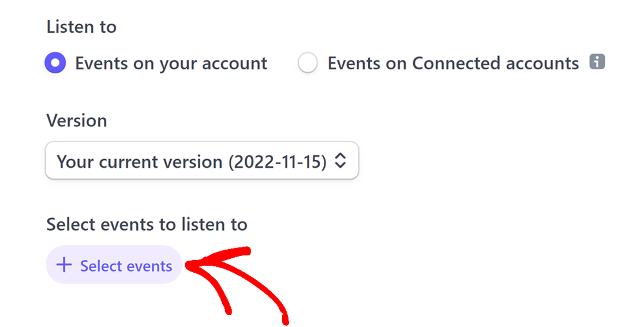Click the "Version" field label

coord(77,121)
